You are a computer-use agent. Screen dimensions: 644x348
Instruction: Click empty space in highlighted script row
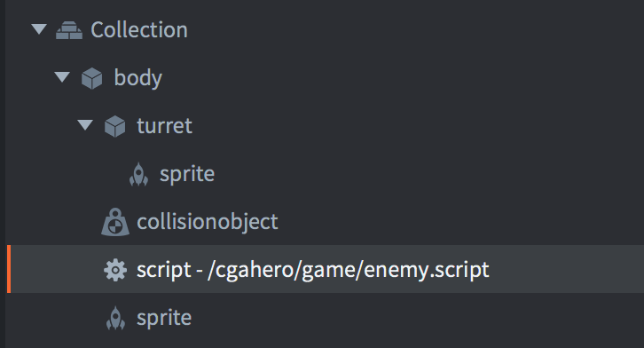(x=567, y=269)
